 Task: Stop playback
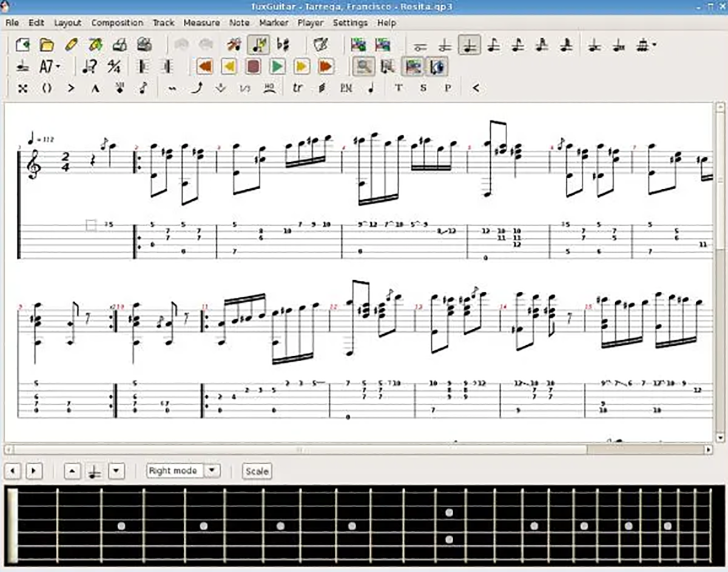point(253,66)
